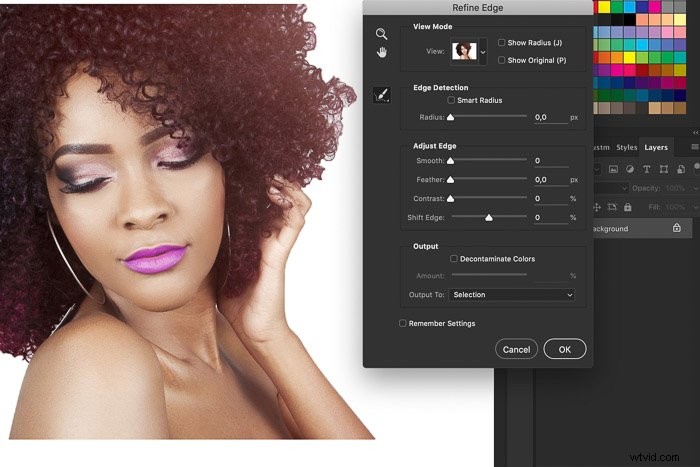Select the Hand tool in Refine Edge
Screen dimensions: 700x467
click(x=381, y=52)
